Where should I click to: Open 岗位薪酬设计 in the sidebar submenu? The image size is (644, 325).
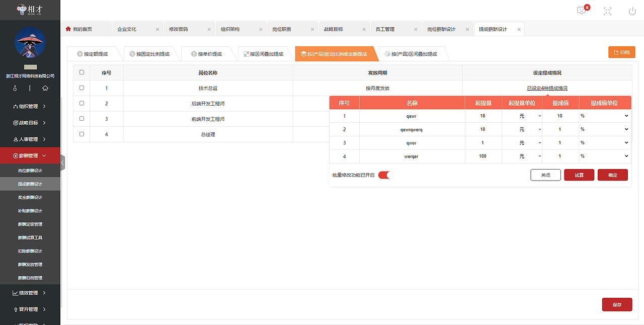pos(30,171)
